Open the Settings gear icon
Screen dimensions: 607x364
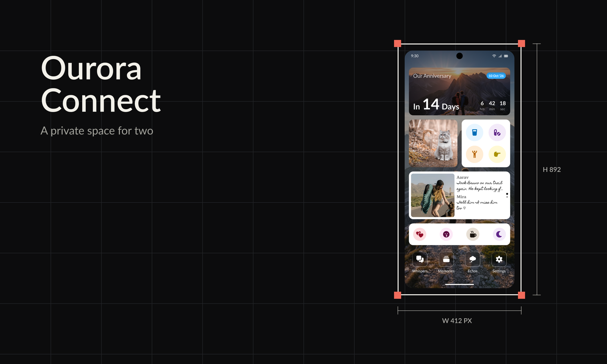(x=499, y=259)
